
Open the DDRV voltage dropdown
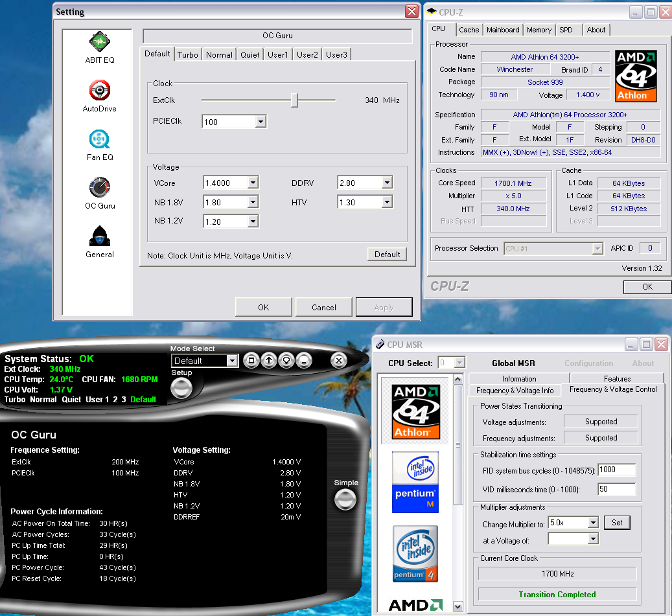pyautogui.click(x=387, y=183)
